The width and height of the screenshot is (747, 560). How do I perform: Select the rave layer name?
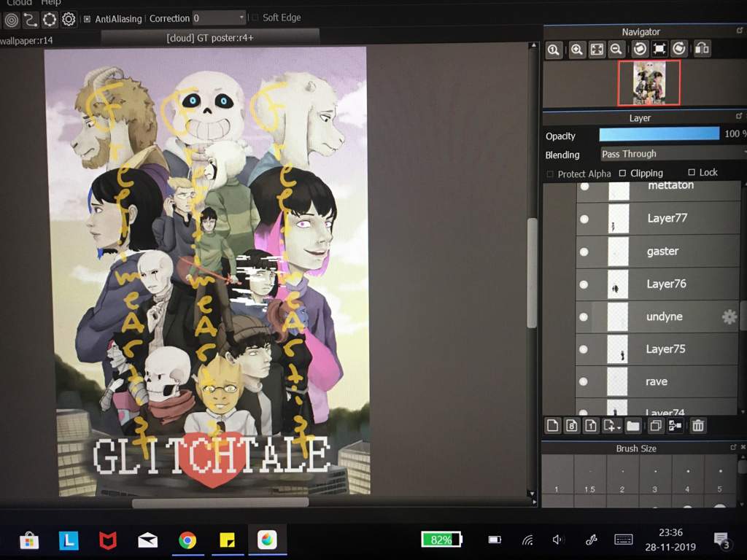coord(657,381)
